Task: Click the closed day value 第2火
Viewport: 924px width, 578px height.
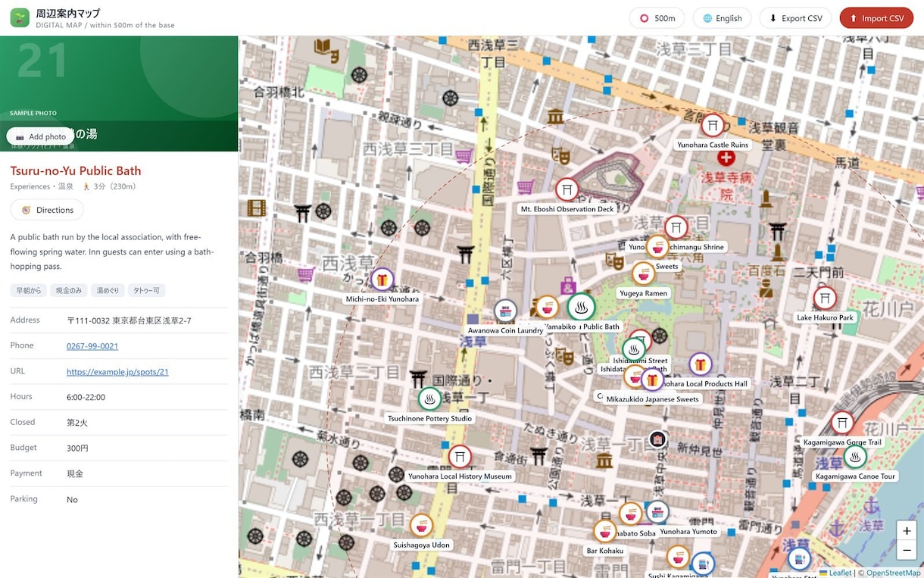Action: click(x=77, y=423)
